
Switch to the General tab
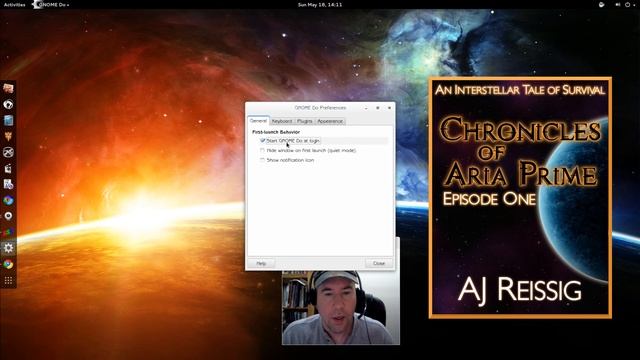point(258,121)
